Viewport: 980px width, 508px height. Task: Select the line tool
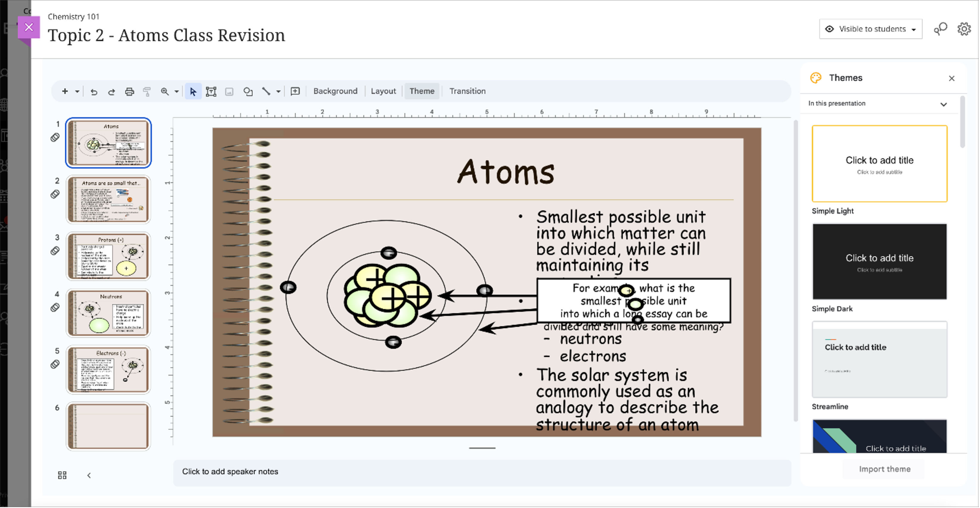[x=266, y=91]
